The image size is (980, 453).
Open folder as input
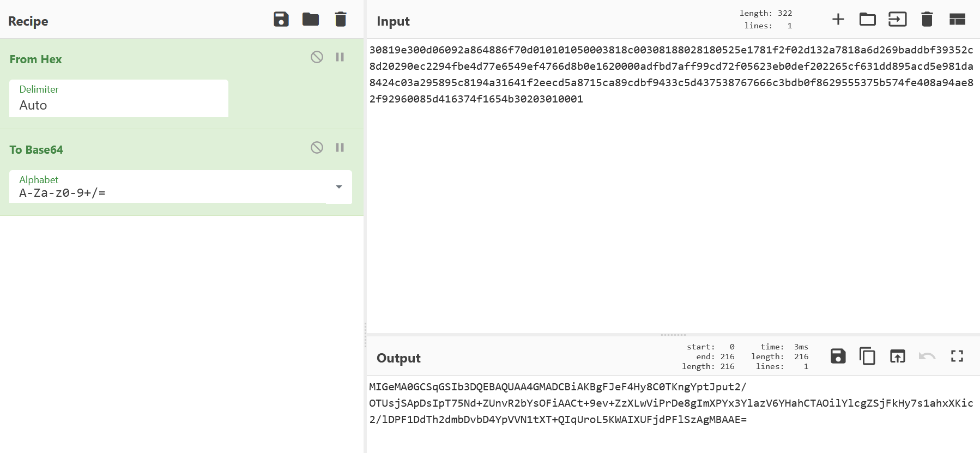(x=867, y=20)
